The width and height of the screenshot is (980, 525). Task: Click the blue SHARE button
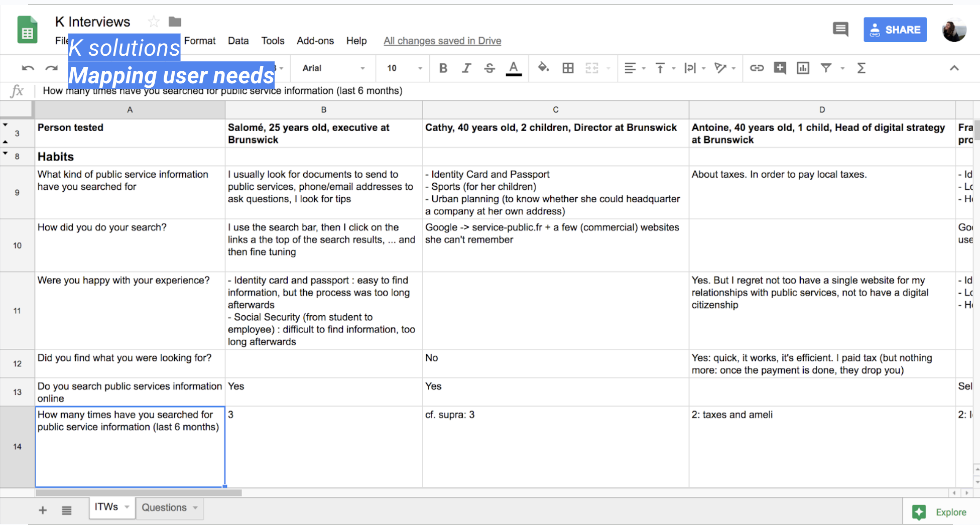(895, 30)
